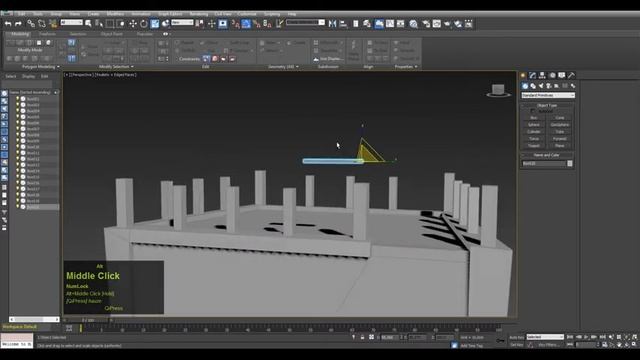The image size is (640, 360).
Task: Expand the Modify Selection panel arrow
Action: click(x=132, y=67)
